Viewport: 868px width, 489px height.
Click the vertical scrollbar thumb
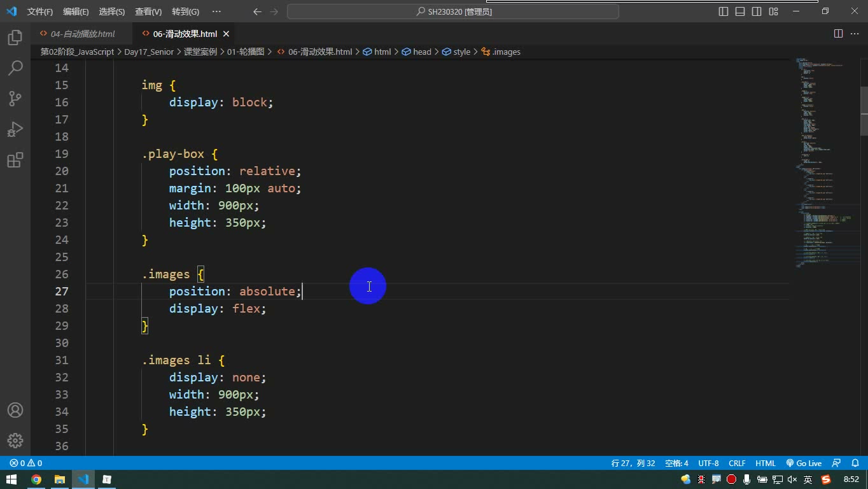click(x=864, y=111)
